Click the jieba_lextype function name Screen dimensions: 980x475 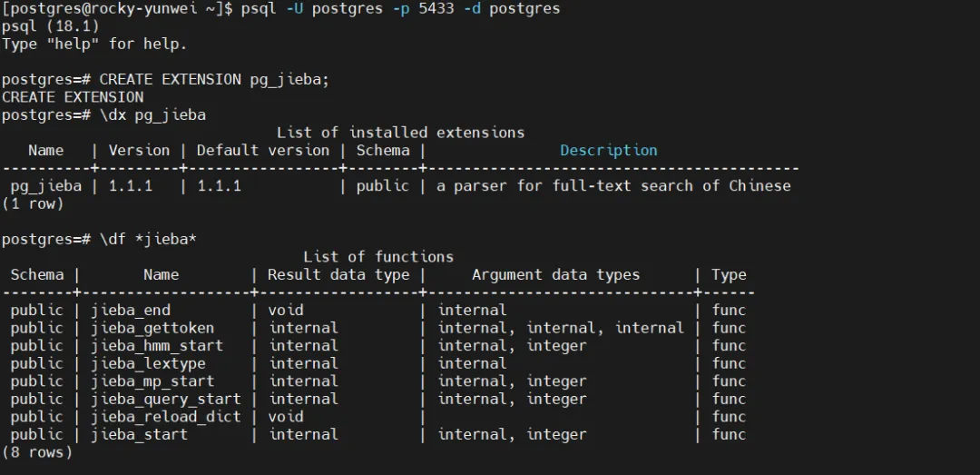(148, 363)
